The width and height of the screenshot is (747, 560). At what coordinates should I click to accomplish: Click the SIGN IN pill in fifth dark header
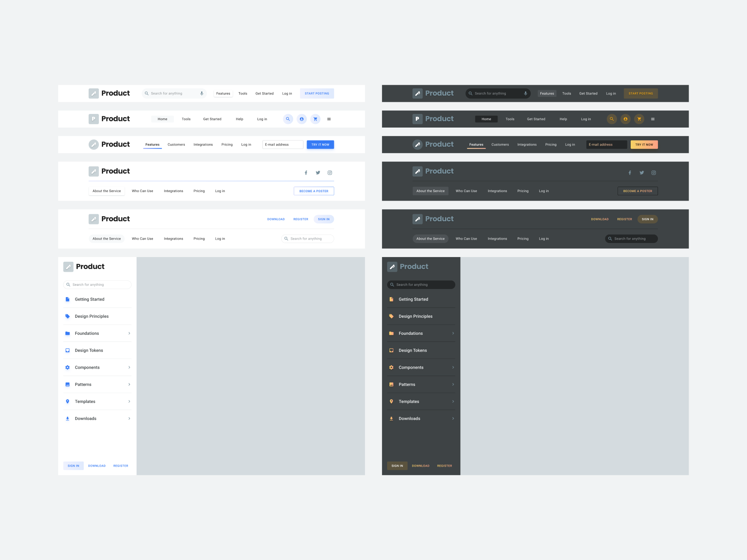[x=648, y=219]
